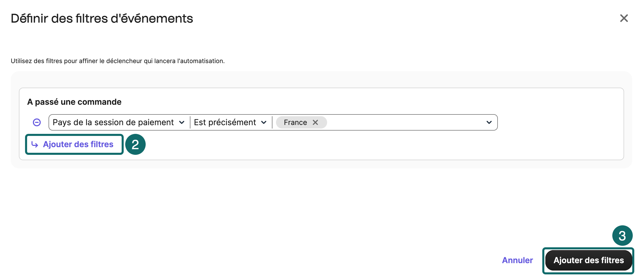
Task: Remove the France value chip
Action: (315, 122)
